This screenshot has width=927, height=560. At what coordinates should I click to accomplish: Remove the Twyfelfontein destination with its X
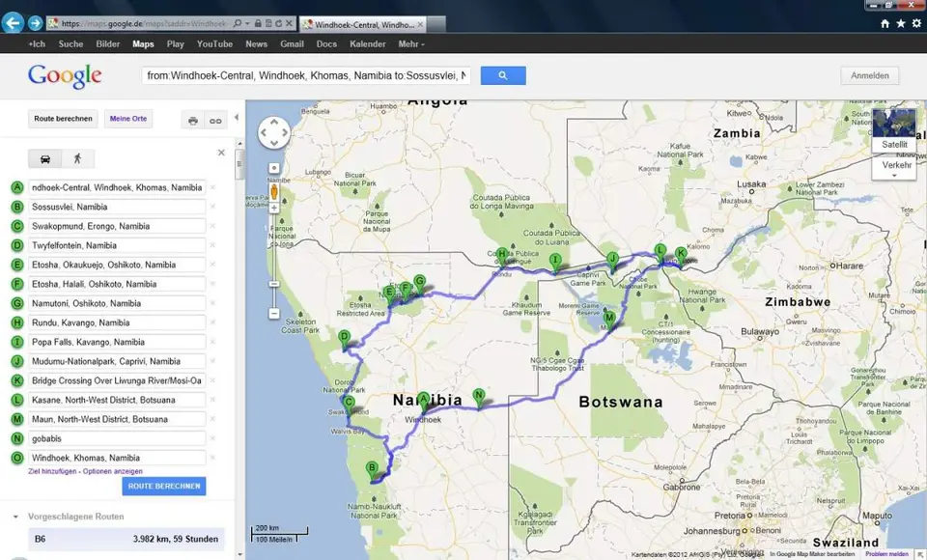(x=212, y=245)
